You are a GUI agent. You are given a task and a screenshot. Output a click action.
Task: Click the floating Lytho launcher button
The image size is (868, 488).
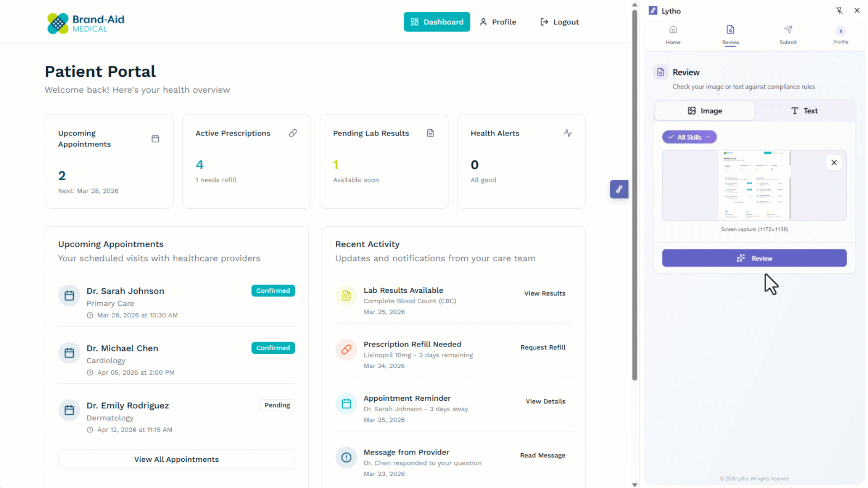click(619, 189)
